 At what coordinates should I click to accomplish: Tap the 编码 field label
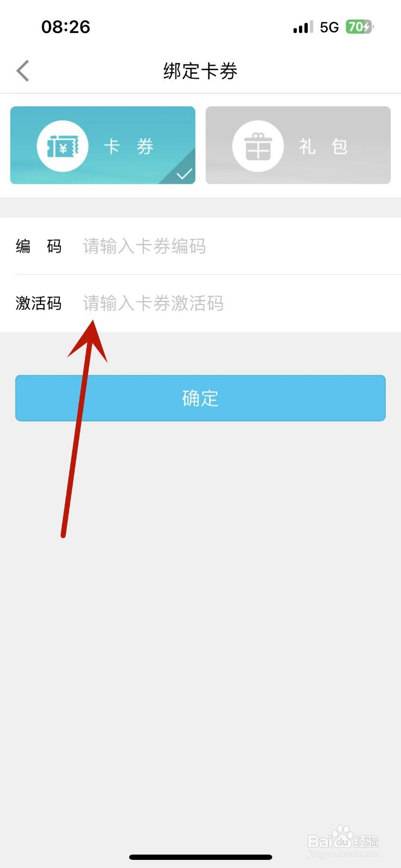tap(39, 246)
